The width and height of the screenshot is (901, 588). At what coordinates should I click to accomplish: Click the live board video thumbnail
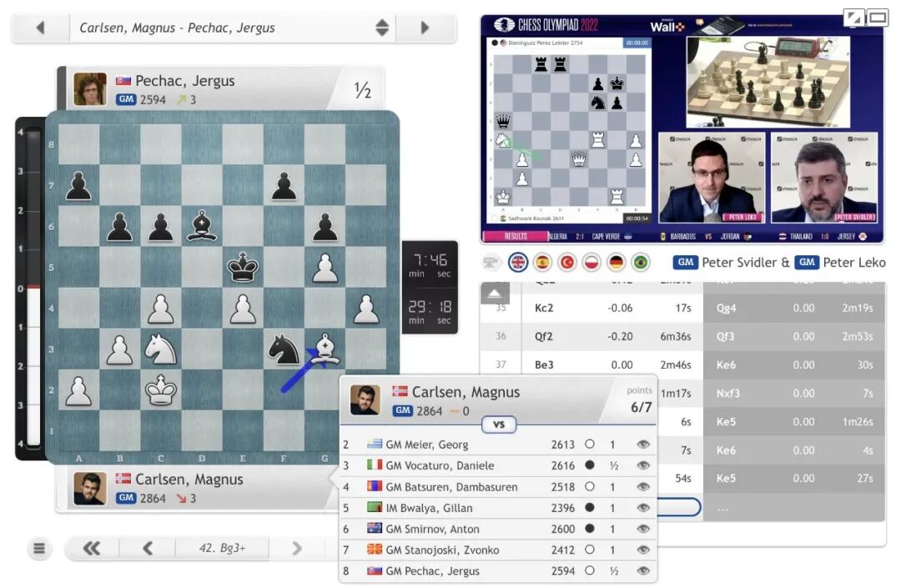click(768, 82)
